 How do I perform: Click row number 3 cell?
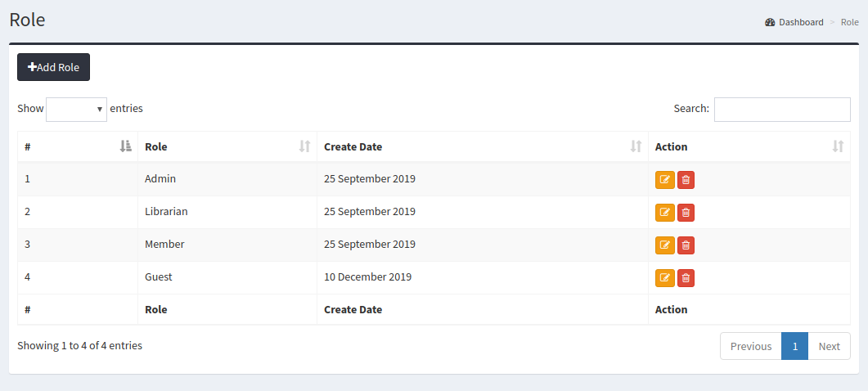pyautogui.click(x=78, y=245)
